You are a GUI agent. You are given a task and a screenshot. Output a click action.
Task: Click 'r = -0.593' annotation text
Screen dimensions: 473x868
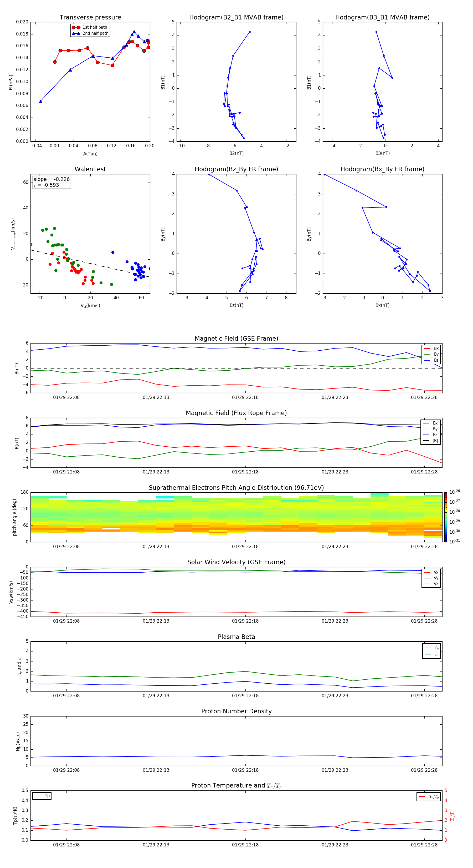(x=47, y=185)
